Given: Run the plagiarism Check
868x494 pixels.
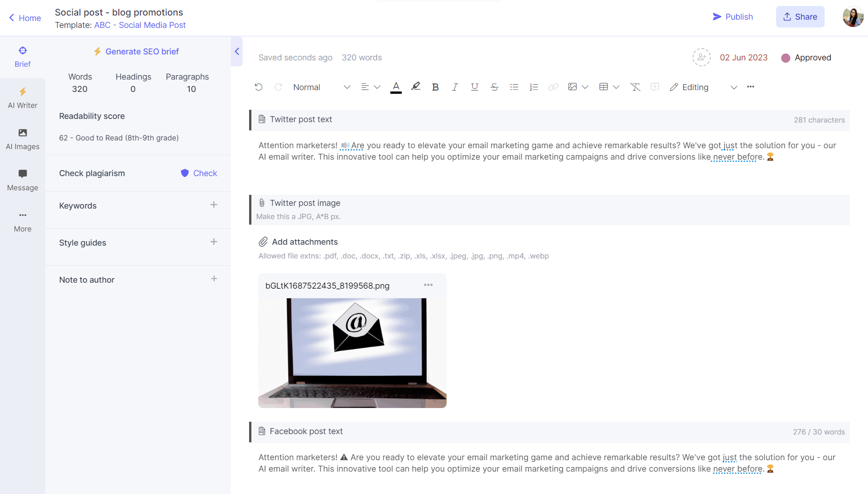Looking at the screenshot, I should point(199,173).
